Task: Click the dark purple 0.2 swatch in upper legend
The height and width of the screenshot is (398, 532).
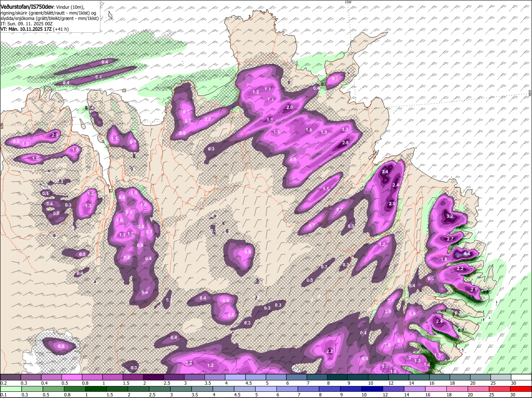Action: pyautogui.click(x=11, y=377)
